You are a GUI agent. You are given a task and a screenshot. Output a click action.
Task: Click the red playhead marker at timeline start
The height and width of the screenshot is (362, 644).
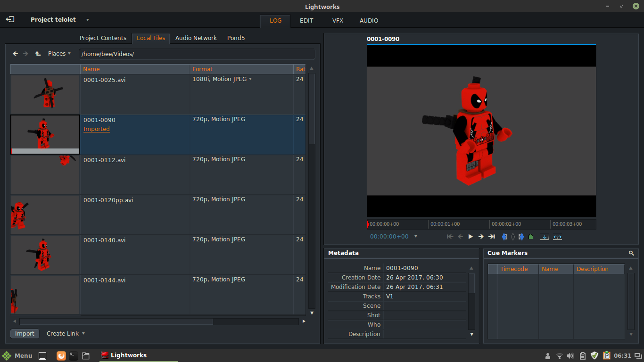(x=368, y=224)
